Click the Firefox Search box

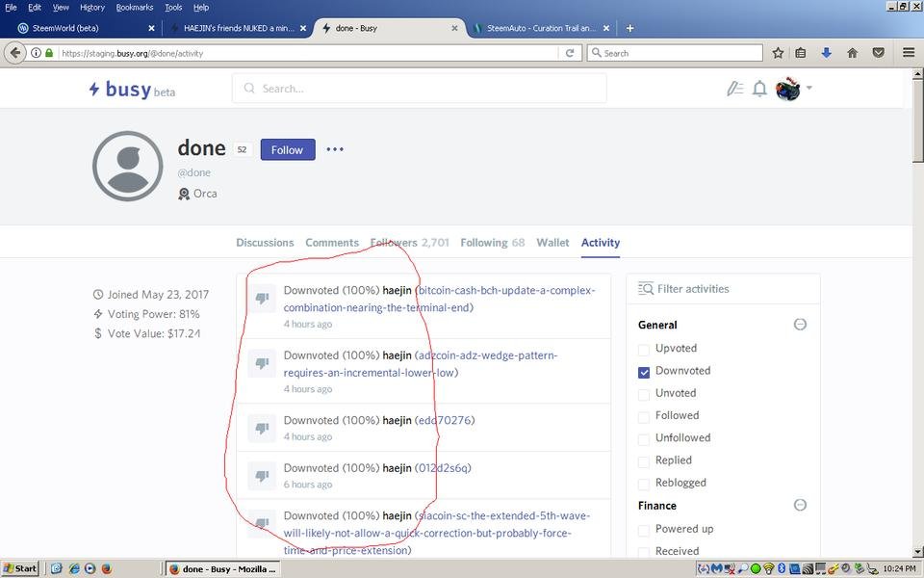(675, 53)
